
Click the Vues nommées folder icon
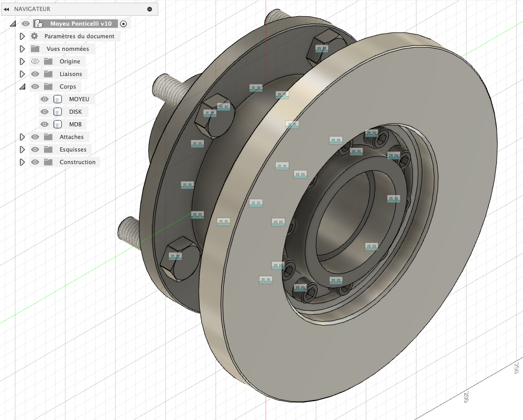coord(35,49)
